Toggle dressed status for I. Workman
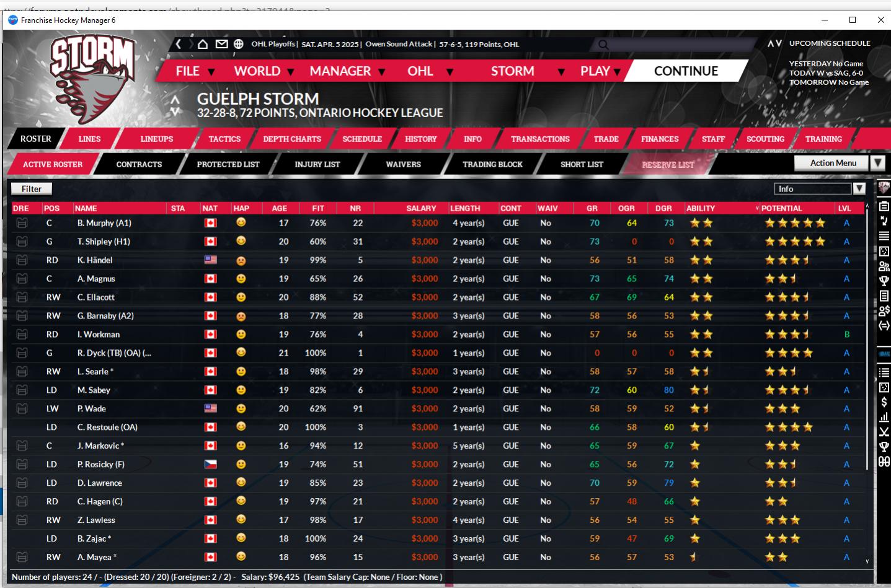Viewport: 891px width, 588px height. tap(22, 335)
